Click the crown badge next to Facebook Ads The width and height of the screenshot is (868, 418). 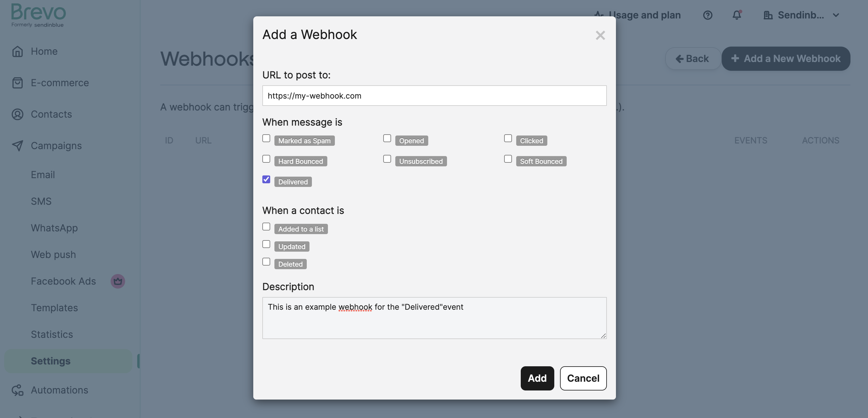pos(118,281)
